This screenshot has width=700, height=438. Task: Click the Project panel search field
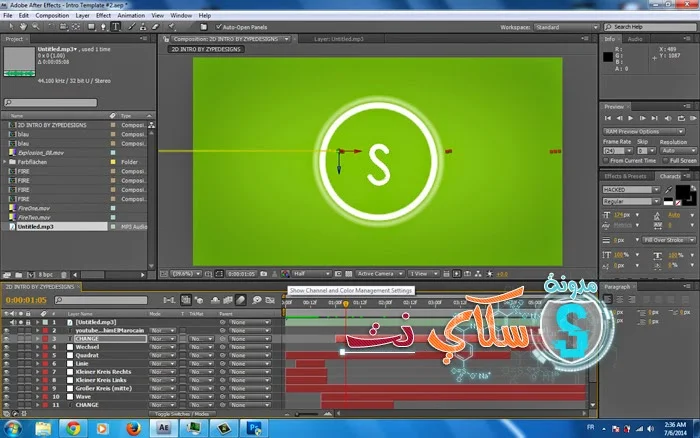50,103
